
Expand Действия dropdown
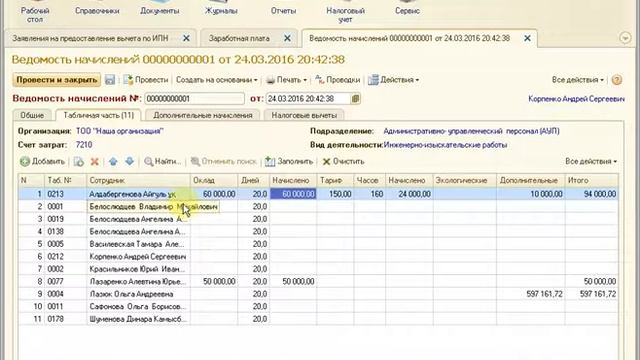click(393, 80)
